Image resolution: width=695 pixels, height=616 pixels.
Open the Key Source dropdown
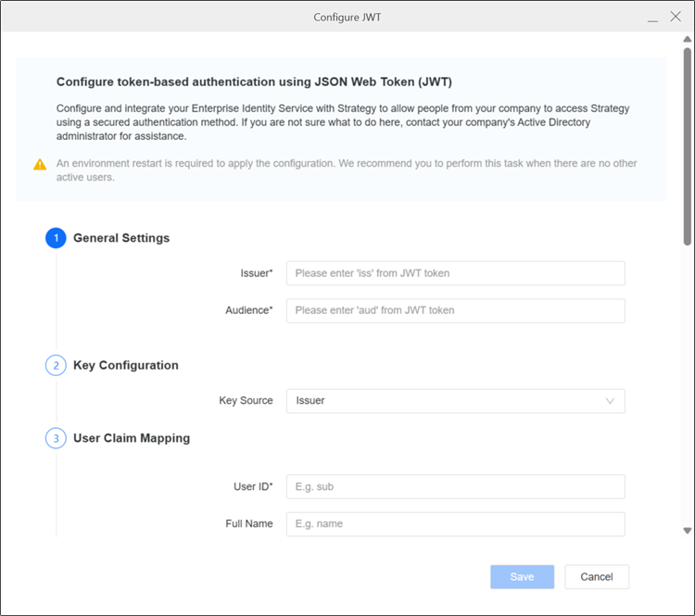pos(455,401)
